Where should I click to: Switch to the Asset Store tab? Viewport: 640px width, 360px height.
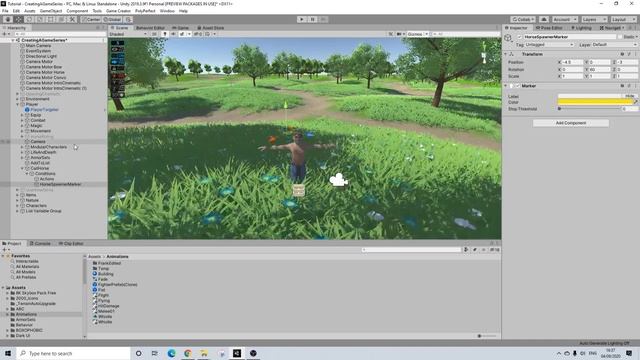211,28
